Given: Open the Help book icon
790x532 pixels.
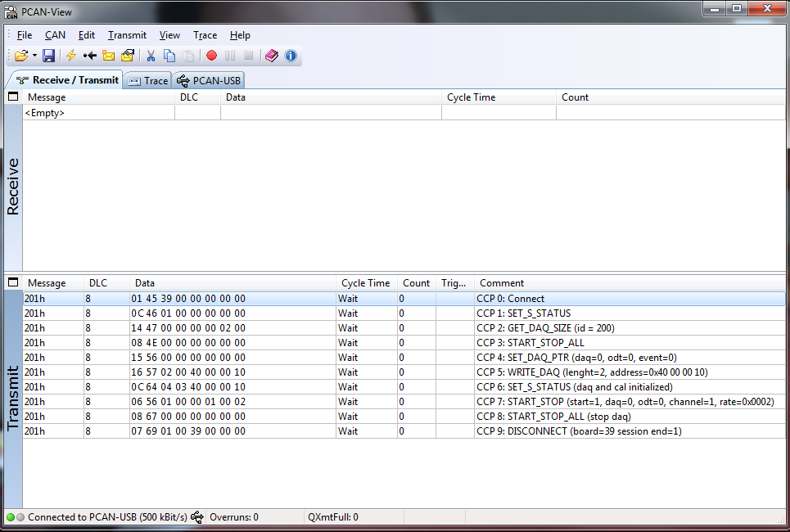Looking at the screenshot, I should (x=272, y=56).
